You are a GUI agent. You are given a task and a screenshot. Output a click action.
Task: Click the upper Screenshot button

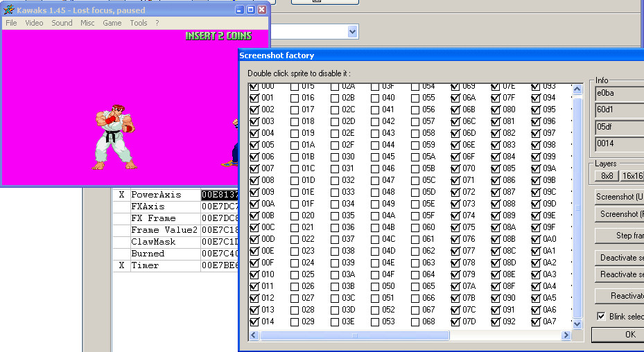pos(619,197)
